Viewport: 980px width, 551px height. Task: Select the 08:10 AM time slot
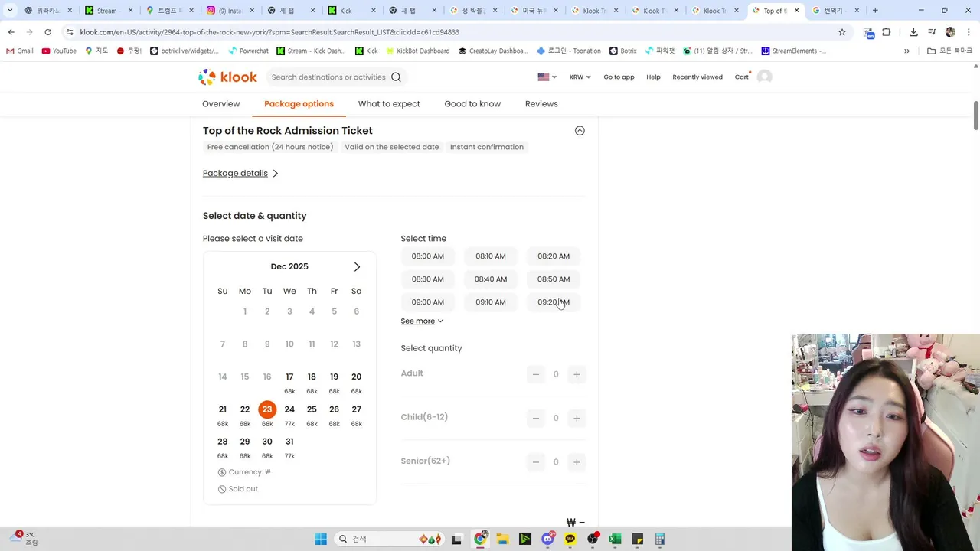tap(491, 256)
